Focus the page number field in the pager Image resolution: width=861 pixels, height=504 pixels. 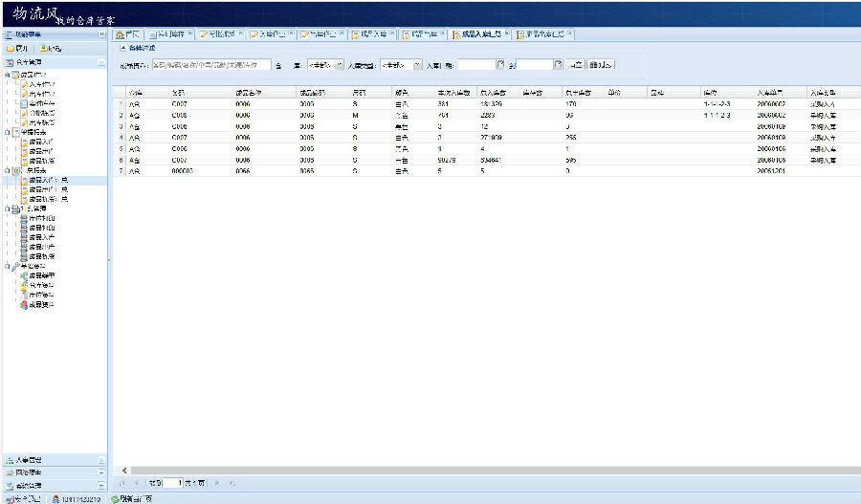[x=172, y=483]
